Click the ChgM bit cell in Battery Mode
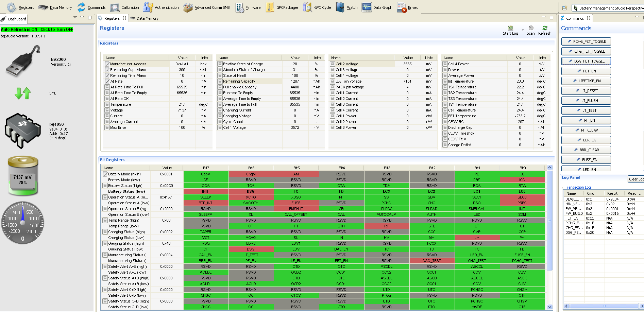This screenshot has height=312, width=644. click(x=251, y=174)
